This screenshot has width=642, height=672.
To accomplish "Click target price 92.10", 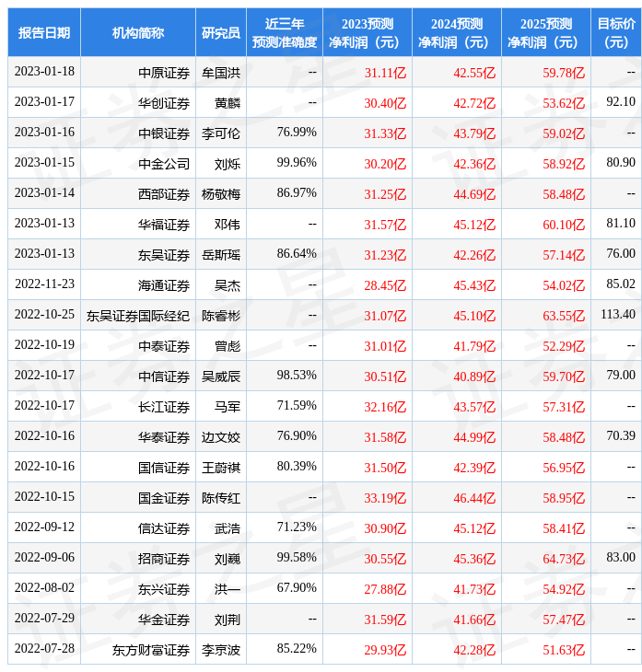I will click(621, 101).
